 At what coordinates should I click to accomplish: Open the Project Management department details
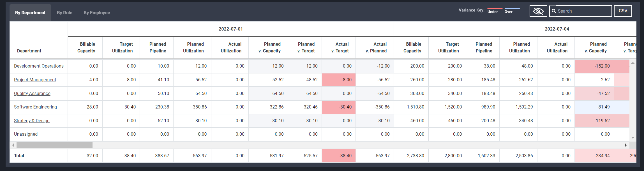click(x=35, y=80)
